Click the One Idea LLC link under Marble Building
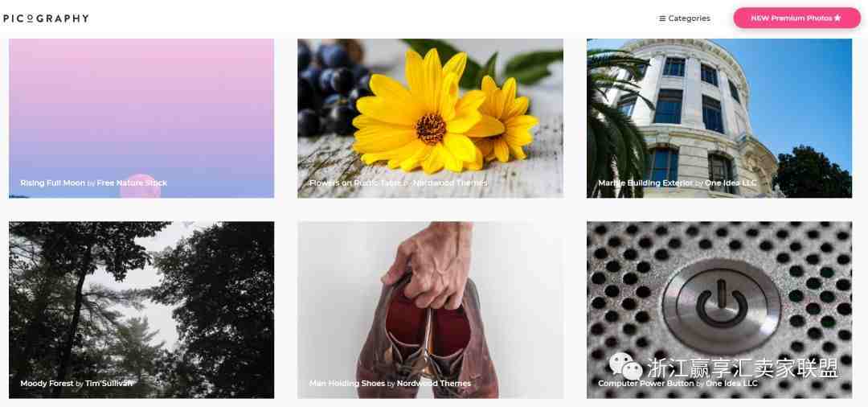Screen dimensions: 868x407 pyautogui.click(x=731, y=183)
